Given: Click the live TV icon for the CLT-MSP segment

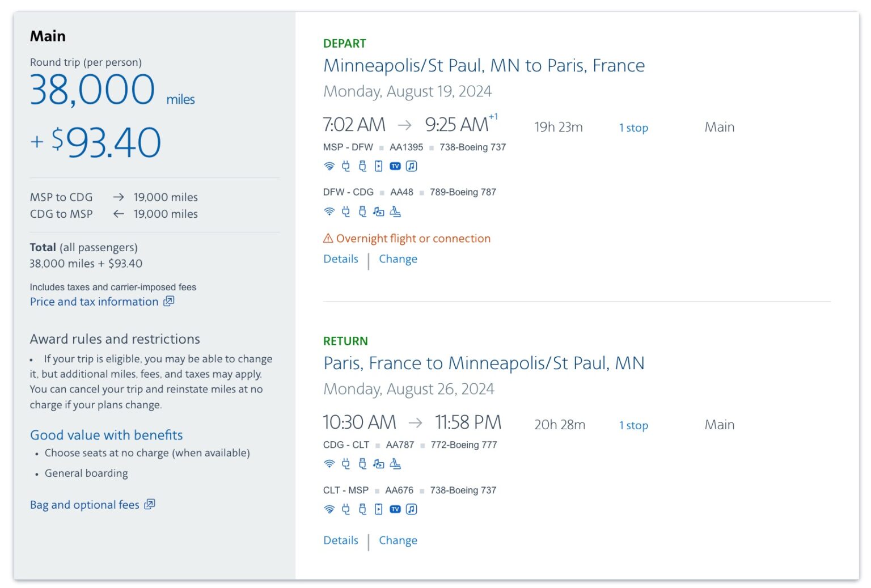Looking at the screenshot, I should click(x=395, y=509).
